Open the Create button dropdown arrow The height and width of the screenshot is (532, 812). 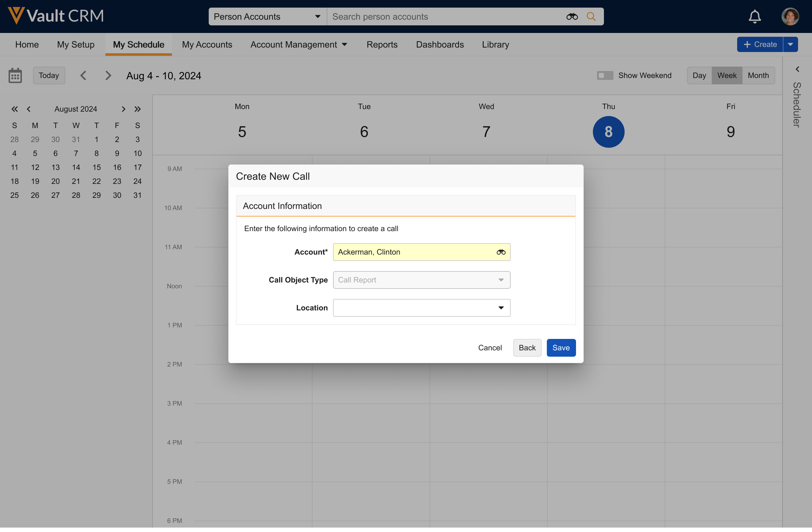[790, 44]
